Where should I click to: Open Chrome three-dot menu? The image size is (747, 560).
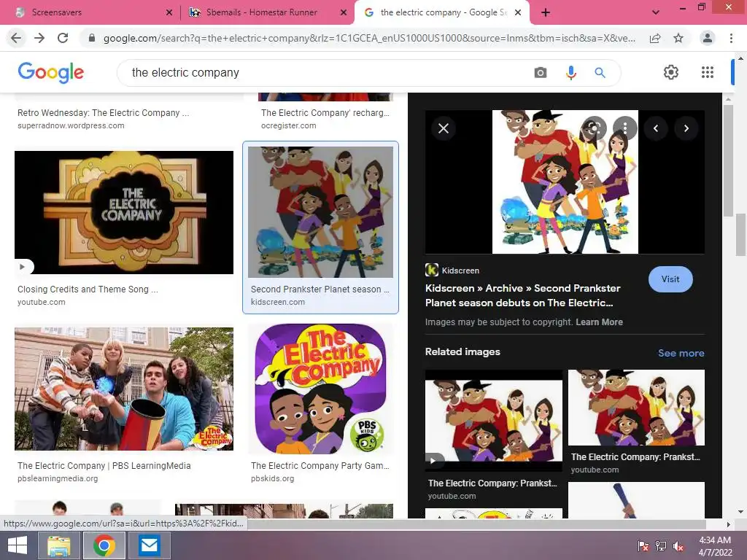(x=731, y=38)
